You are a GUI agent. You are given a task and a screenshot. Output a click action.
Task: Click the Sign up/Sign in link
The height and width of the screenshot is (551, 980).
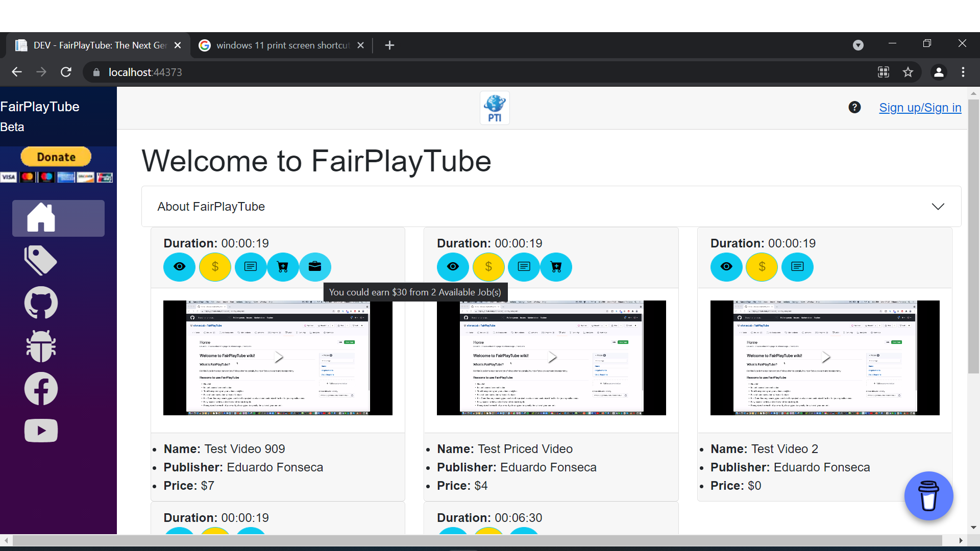[x=920, y=108]
